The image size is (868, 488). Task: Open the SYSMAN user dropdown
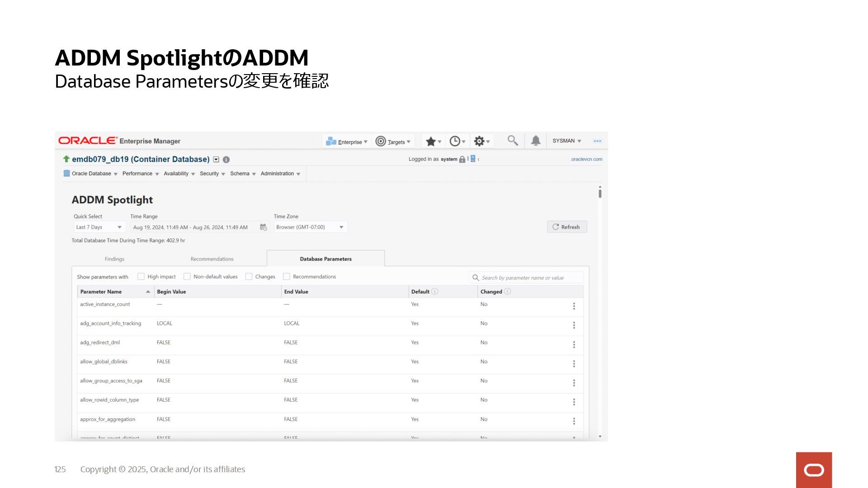(x=567, y=141)
